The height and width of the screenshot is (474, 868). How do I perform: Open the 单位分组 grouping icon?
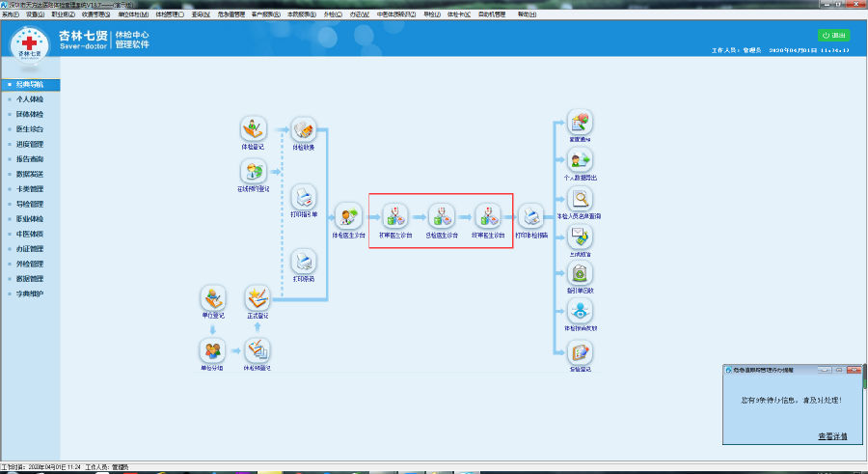(x=212, y=350)
